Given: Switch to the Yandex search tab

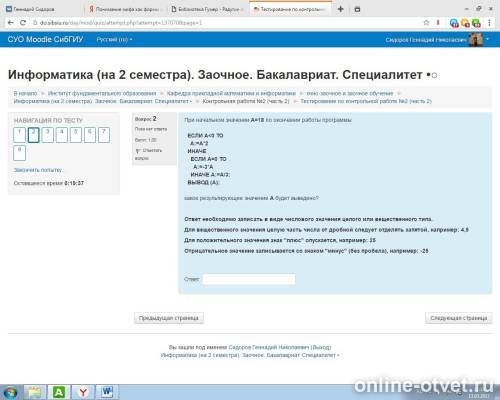Looking at the screenshot, I should pos(125,9).
